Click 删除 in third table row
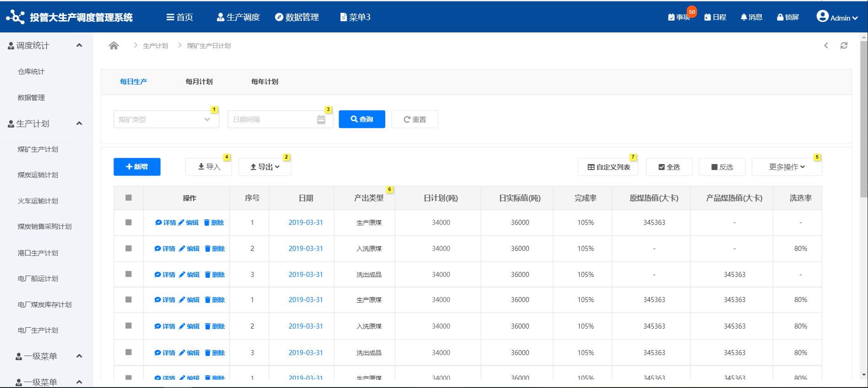Viewport: 868px width, 388px height. click(x=215, y=275)
